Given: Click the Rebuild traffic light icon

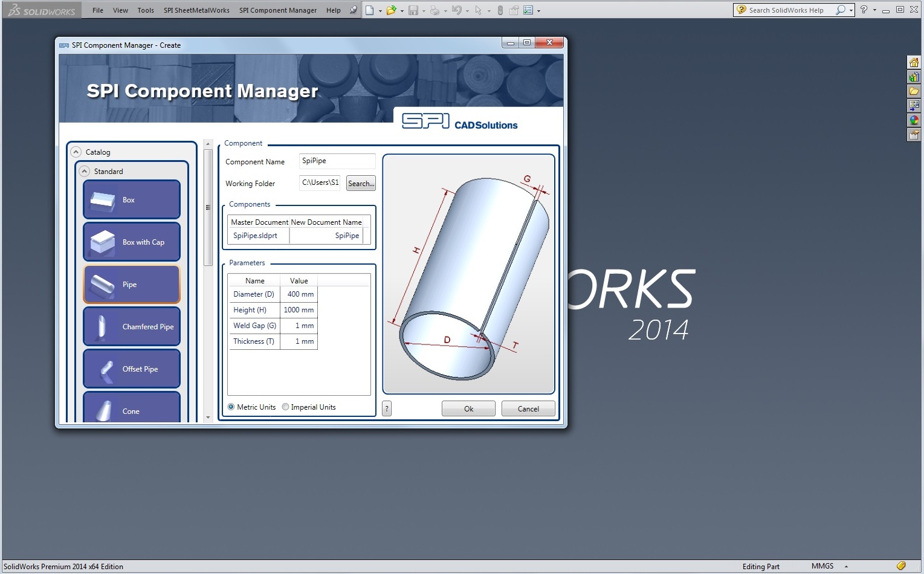Looking at the screenshot, I should pos(500,10).
